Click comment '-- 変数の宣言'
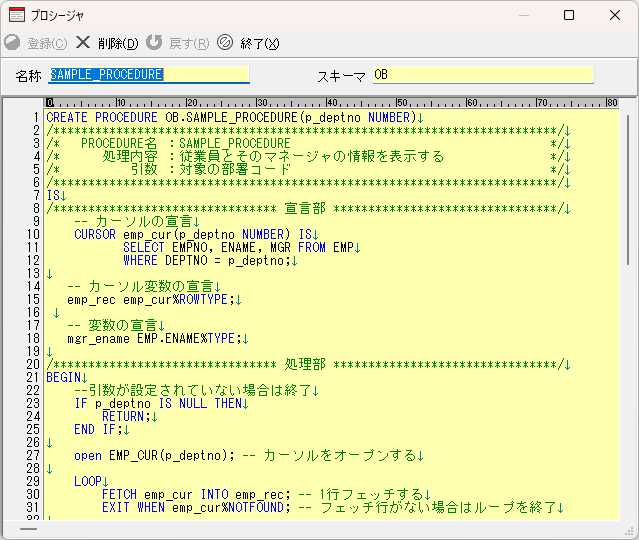 pos(112,325)
